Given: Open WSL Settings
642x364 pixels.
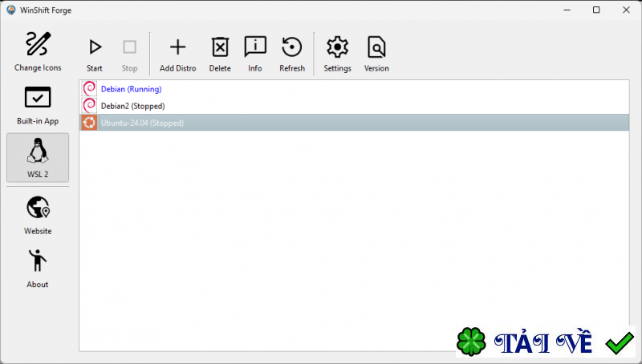Looking at the screenshot, I should pos(337,54).
